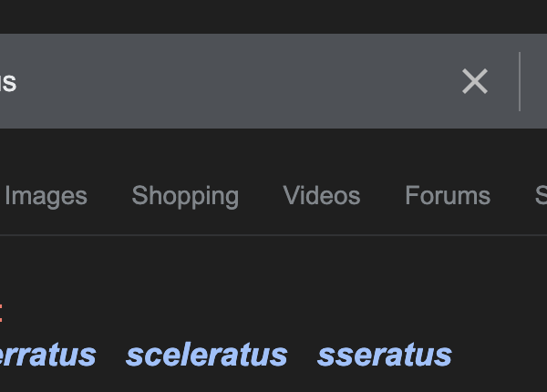
Task: Filter search results by Videos
Action: pyautogui.click(x=322, y=196)
